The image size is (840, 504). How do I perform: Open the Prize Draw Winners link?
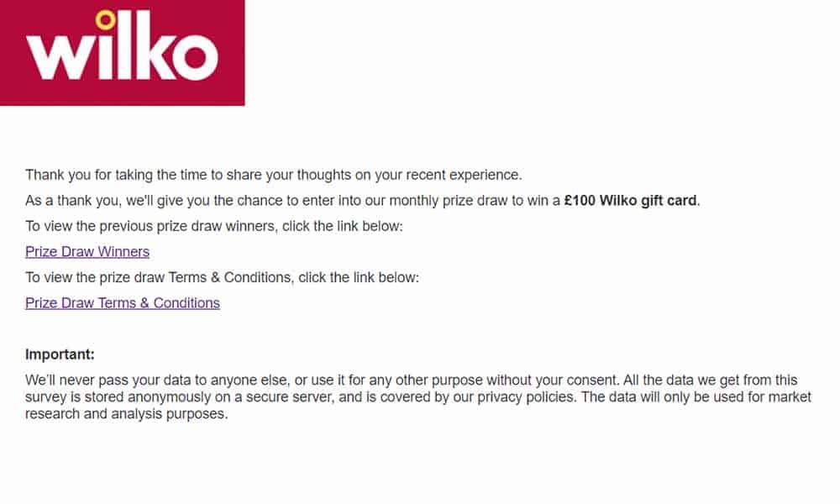[x=87, y=252]
